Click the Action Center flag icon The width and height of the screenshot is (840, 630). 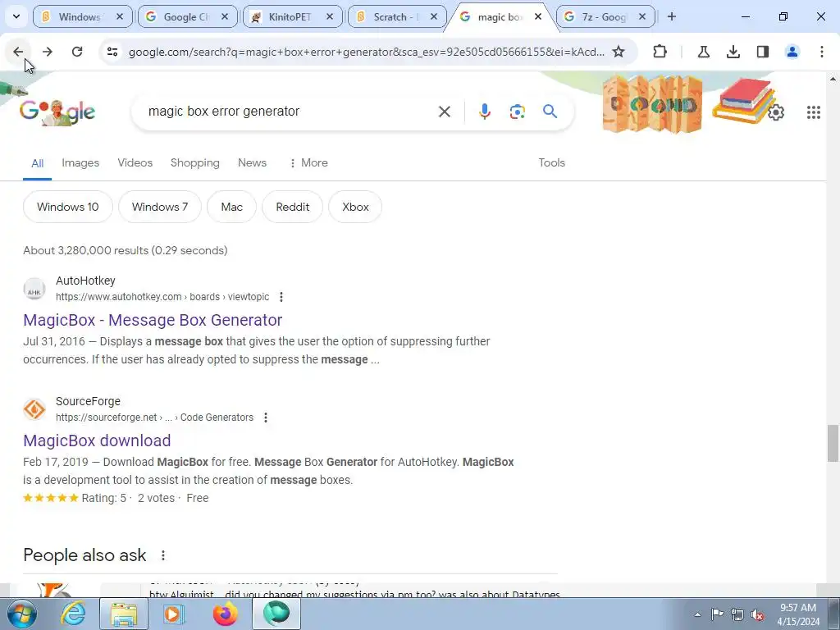pyautogui.click(x=717, y=614)
